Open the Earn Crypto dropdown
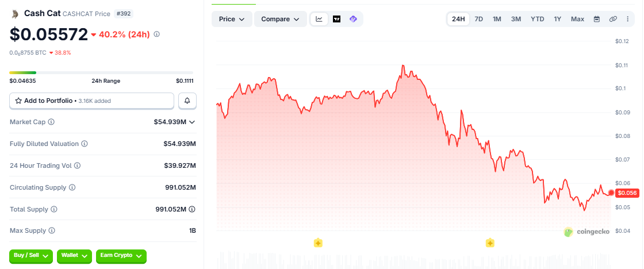Screen dimensions: 644x269 [x=121, y=256]
